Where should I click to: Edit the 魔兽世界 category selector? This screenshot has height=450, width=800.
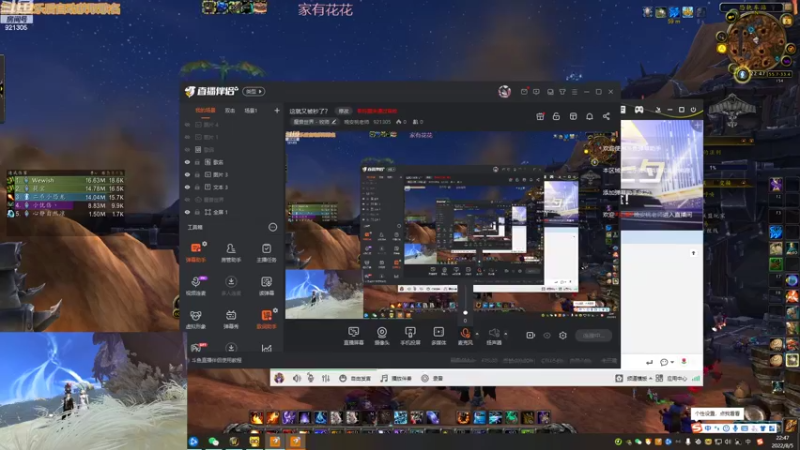(315, 122)
